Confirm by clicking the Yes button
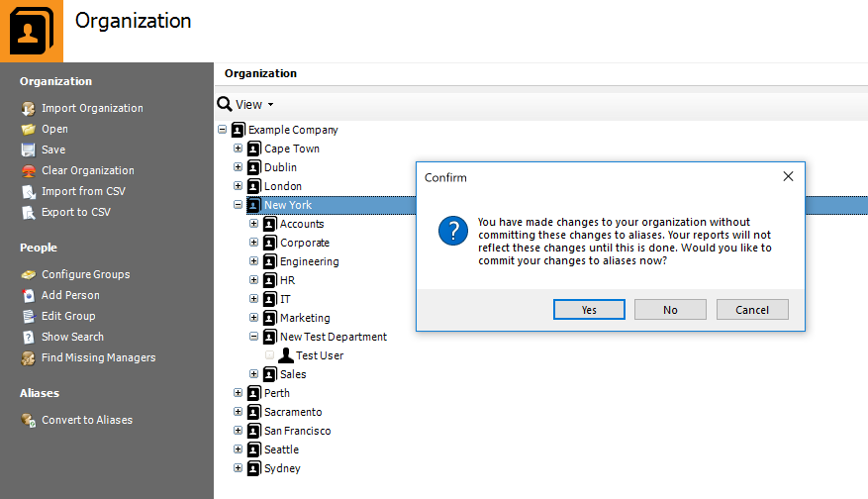 (589, 310)
